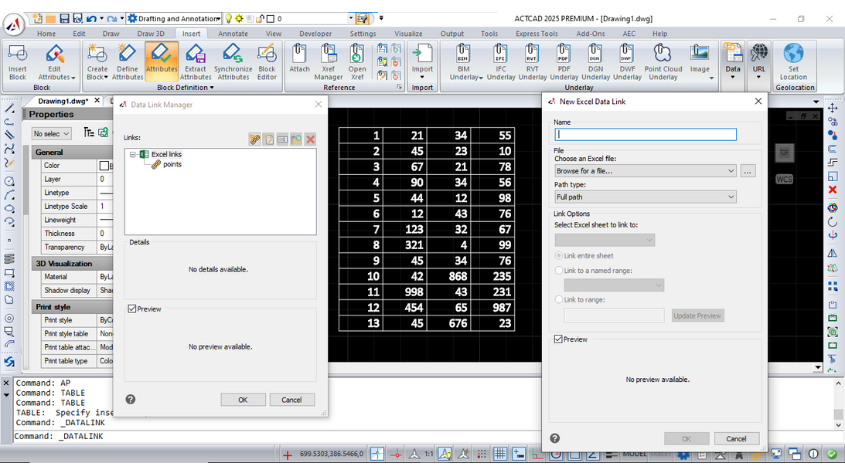Viewport: 845px width, 475px height.
Task: Click Define Attributes icon
Action: [x=128, y=62]
